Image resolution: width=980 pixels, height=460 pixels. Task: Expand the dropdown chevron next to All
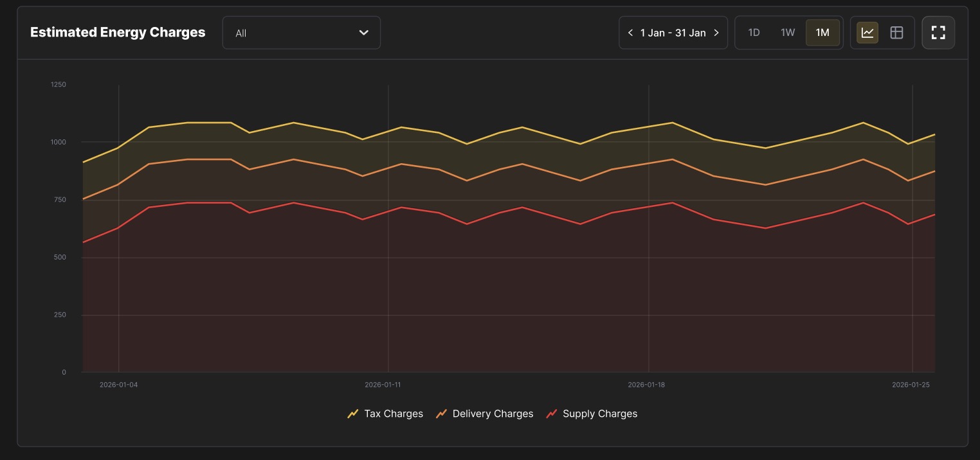(364, 33)
